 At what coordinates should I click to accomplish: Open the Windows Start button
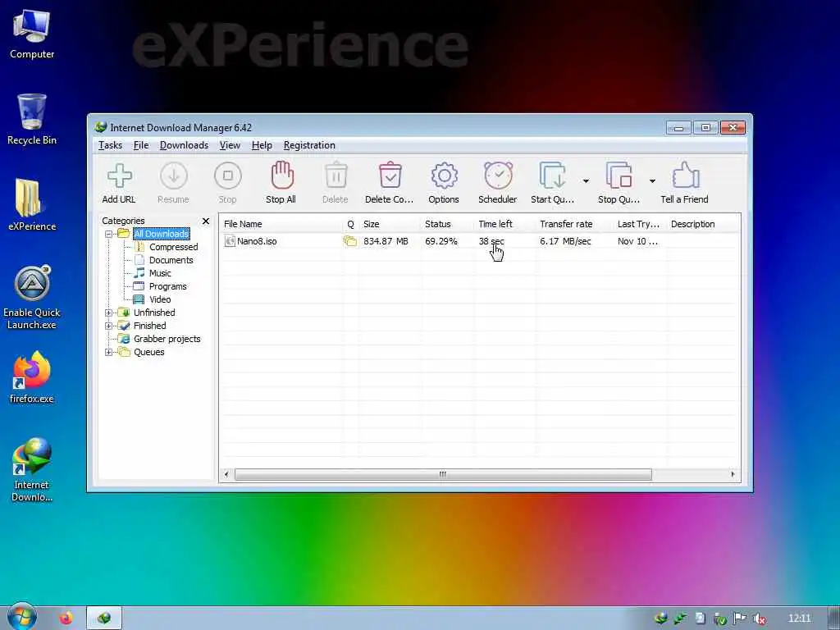21,617
